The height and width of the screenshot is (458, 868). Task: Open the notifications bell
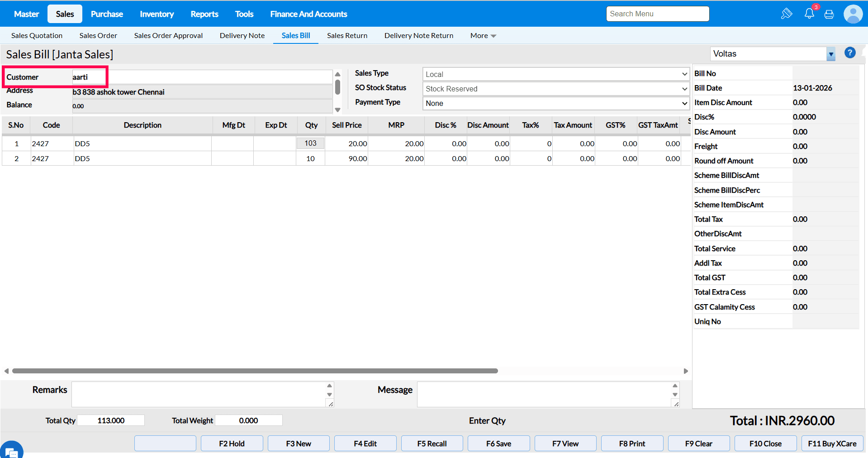point(809,14)
